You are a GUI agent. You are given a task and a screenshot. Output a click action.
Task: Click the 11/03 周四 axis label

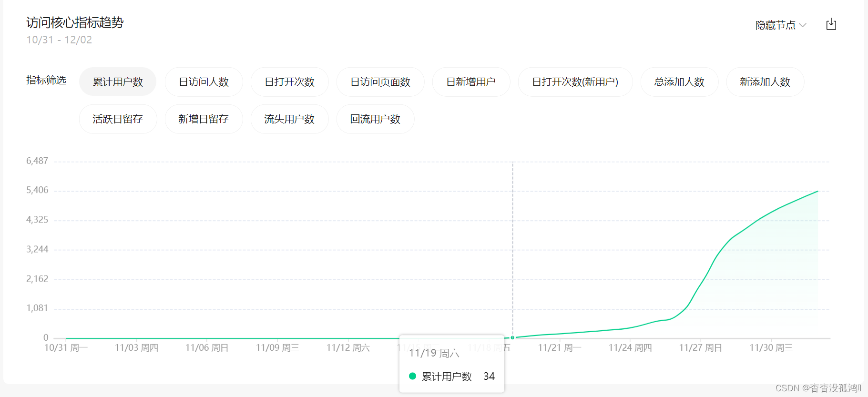(136, 348)
